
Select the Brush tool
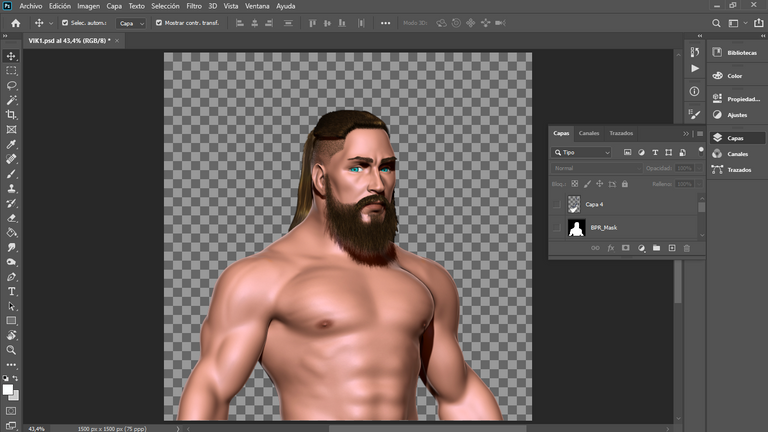click(x=11, y=174)
